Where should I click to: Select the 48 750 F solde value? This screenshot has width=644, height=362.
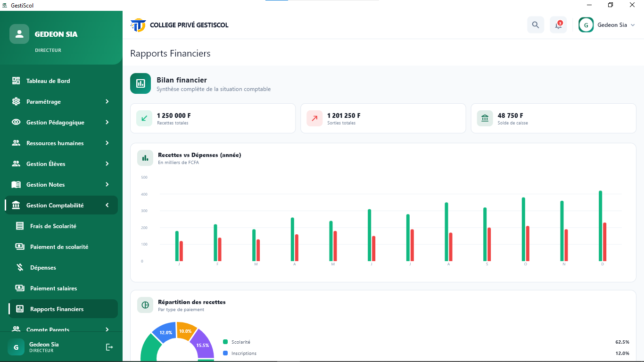coord(511,115)
